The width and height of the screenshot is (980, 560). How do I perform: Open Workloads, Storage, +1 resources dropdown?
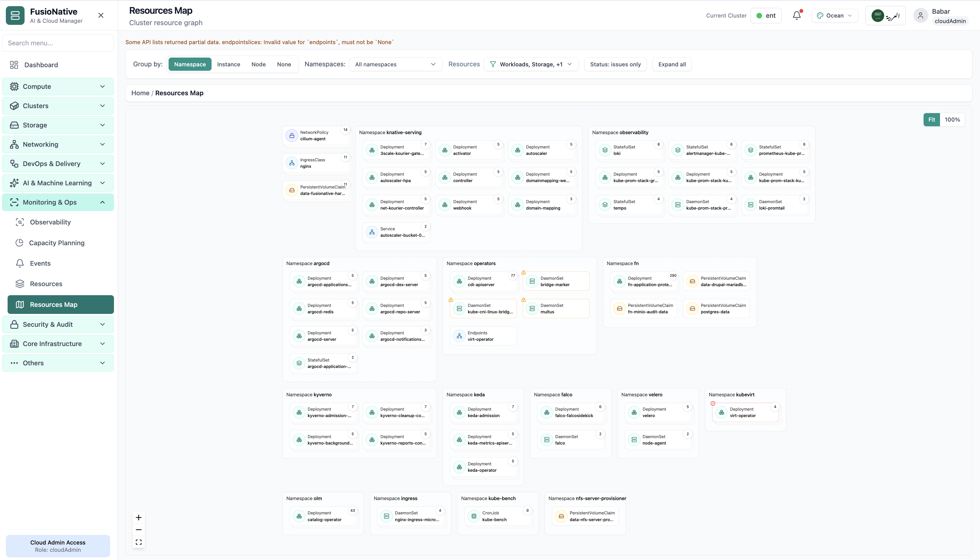point(531,64)
